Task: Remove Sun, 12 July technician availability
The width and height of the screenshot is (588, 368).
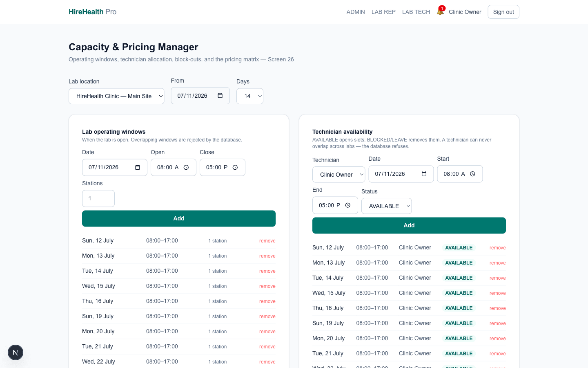Action: 498,248
